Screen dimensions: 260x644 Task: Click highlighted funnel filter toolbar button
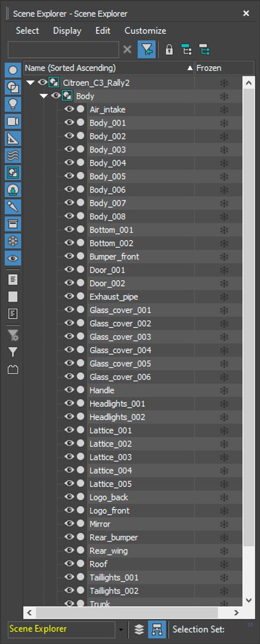point(147,50)
